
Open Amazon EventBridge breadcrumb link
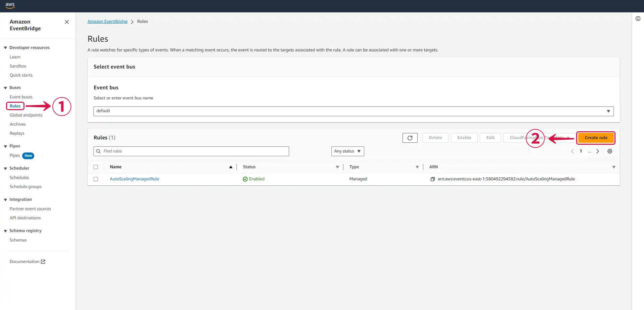click(x=107, y=21)
